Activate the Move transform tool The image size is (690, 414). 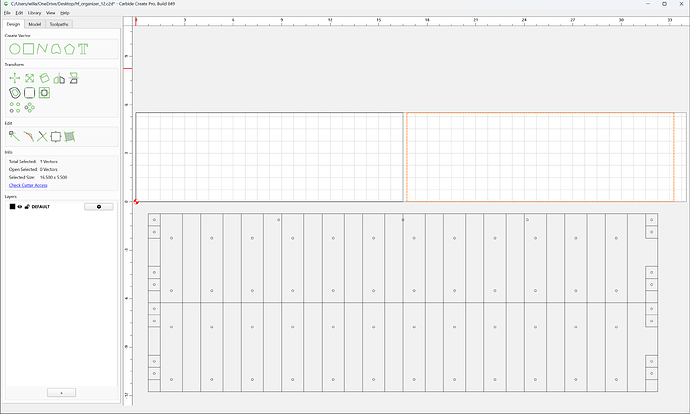[x=15, y=78]
